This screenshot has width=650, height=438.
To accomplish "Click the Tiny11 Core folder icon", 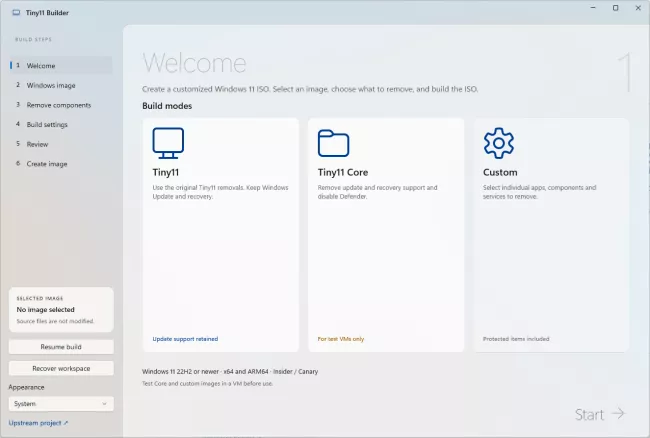I will point(333,143).
